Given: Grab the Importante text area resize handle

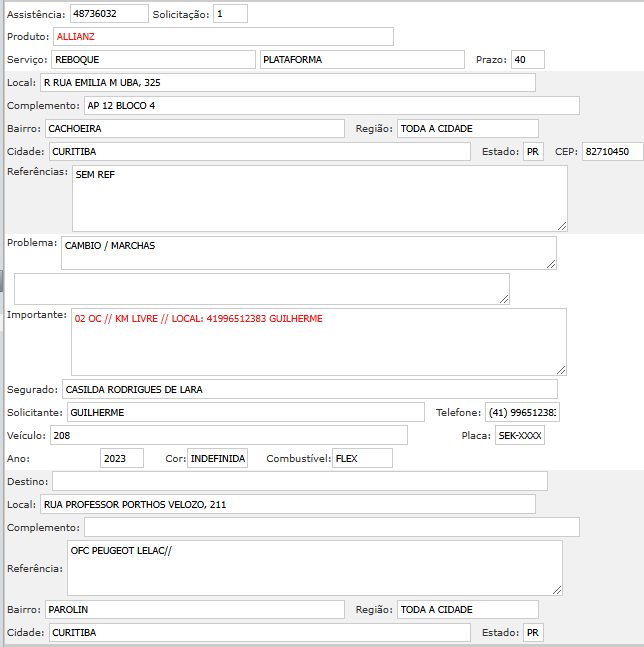Looking at the screenshot, I should (x=561, y=369).
